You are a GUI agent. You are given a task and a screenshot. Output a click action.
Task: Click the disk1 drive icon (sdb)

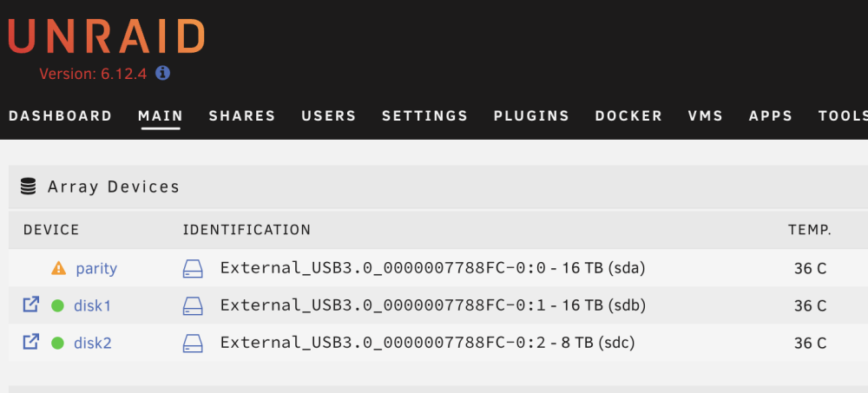coord(193,306)
